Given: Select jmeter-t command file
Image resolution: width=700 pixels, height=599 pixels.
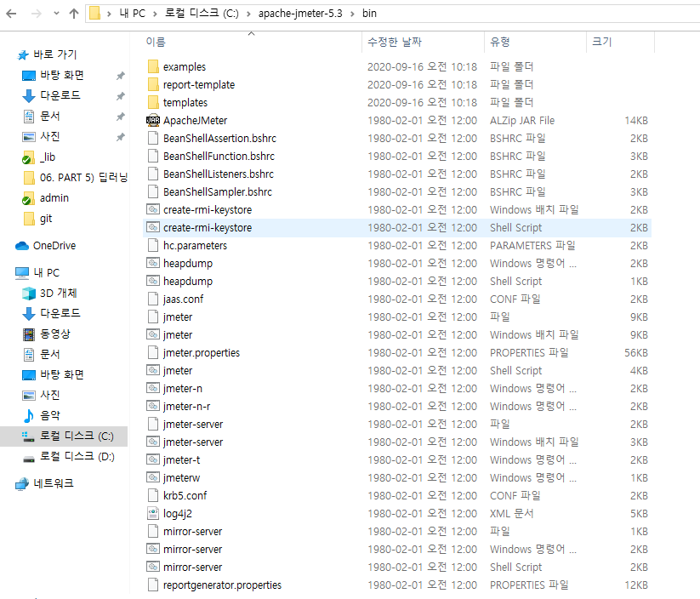Looking at the screenshot, I should tap(397, 460).
